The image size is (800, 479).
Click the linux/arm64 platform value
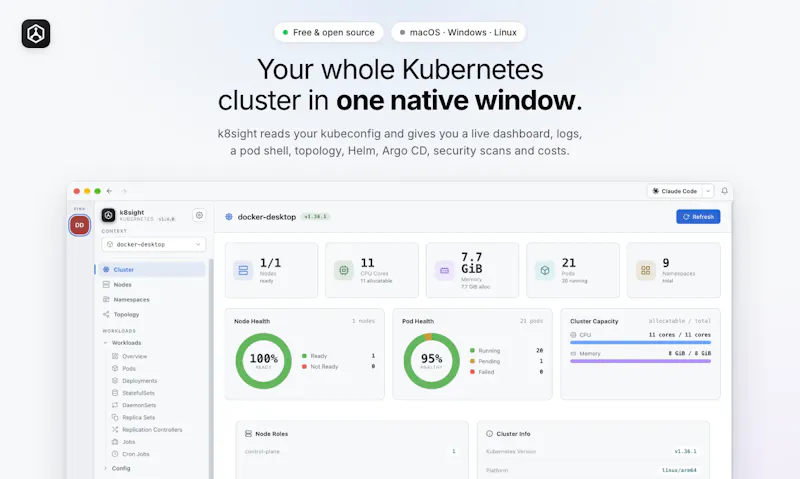click(679, 470)
